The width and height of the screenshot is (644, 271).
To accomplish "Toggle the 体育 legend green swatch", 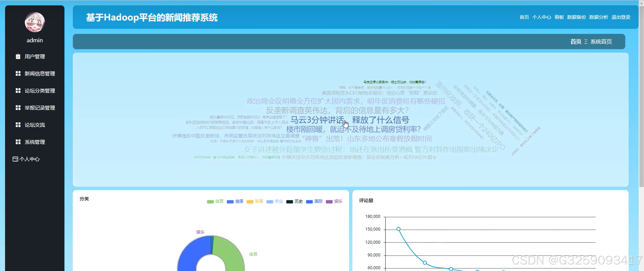I will pyautogui.click(x=210, y=202).
